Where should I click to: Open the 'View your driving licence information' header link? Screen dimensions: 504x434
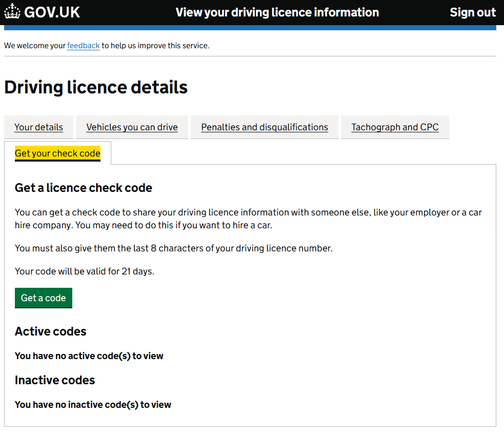tap(277, 12)
